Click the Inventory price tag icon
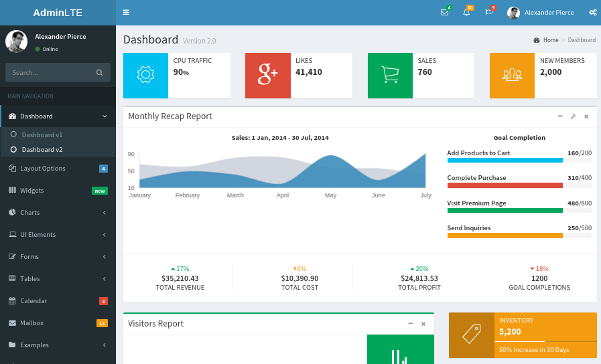 tap(471, 335)
